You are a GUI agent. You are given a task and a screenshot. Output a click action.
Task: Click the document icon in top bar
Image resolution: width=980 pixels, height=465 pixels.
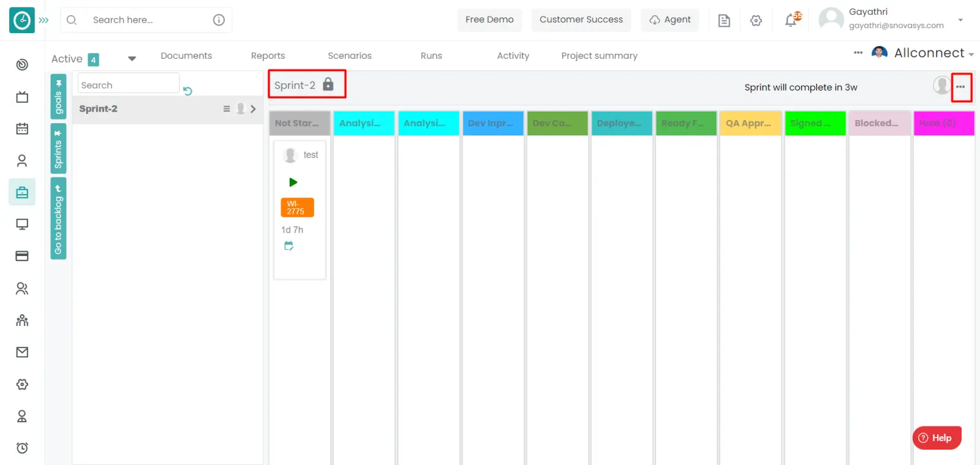724,20
